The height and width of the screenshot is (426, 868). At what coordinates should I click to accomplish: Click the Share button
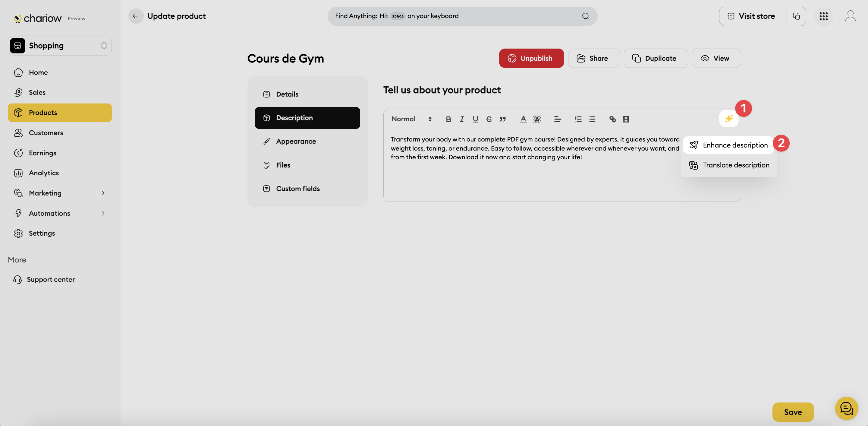click(x=594, y=58)
